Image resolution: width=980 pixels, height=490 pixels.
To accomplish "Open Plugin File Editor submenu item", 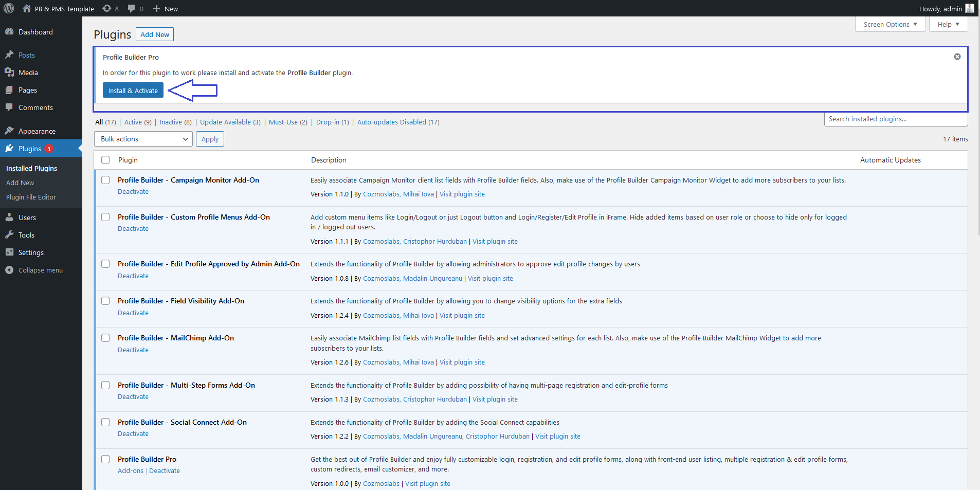I will 31,197.
